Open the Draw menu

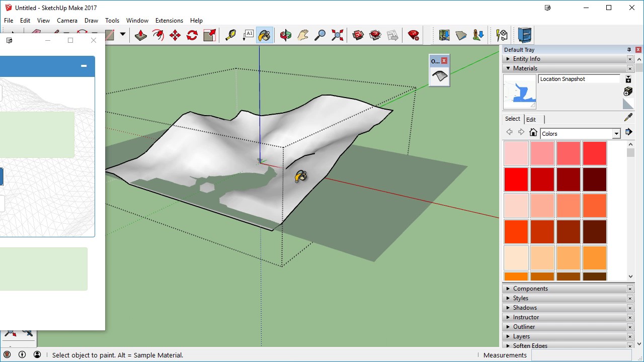[x=91, y=21]
